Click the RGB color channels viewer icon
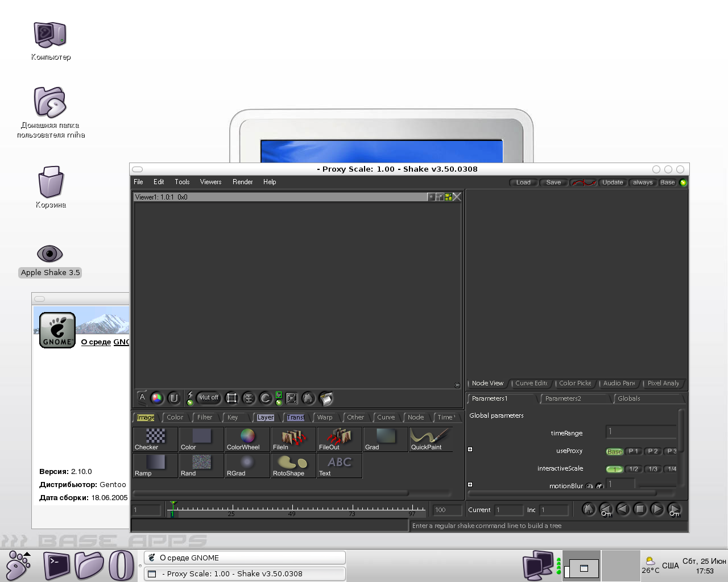Screen dimensions: 728x582 157,398
